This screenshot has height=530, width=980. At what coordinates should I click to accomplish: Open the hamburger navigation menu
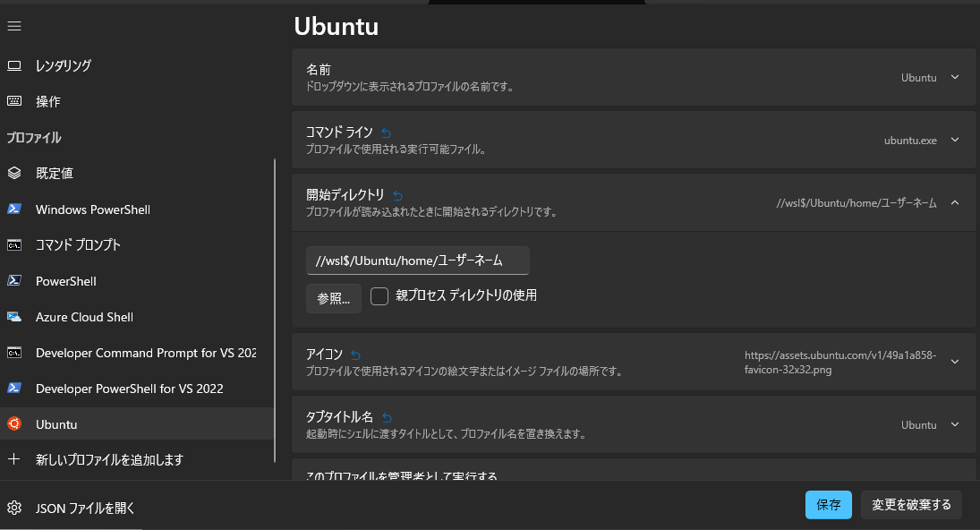click(13, 25)
